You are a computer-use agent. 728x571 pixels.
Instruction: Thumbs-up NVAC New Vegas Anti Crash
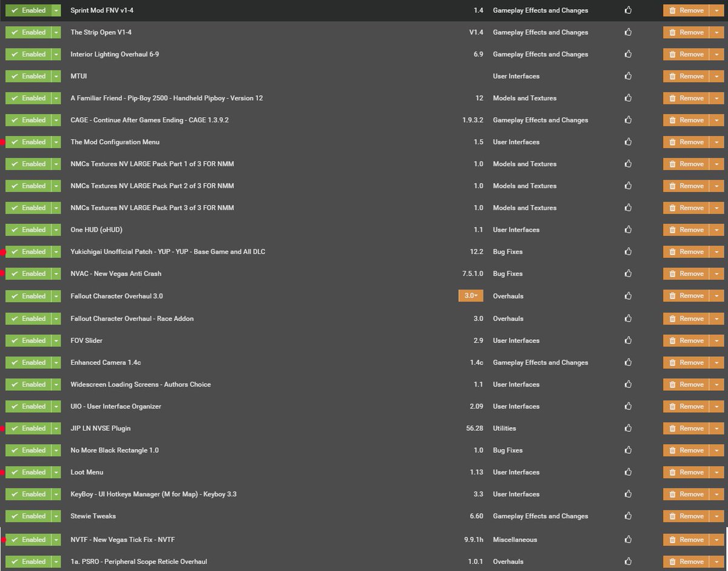(628, 274)
